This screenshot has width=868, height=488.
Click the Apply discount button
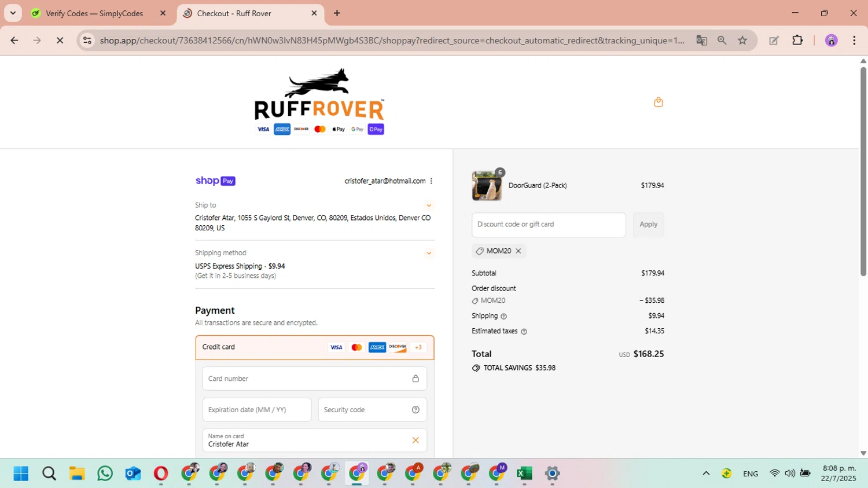coord(648,225)
